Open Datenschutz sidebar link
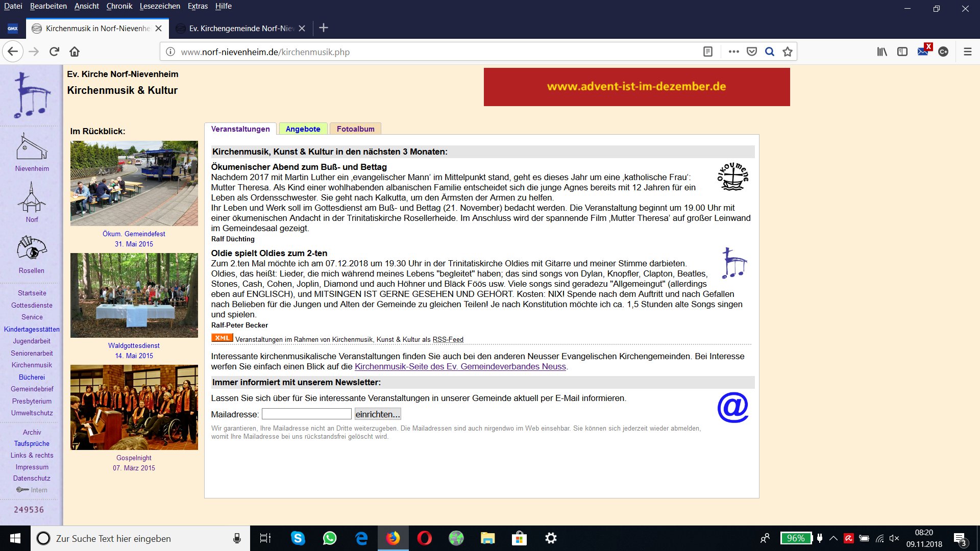Image resolution: width=980 pixels, height=551 pixels. tap(32, 478)
